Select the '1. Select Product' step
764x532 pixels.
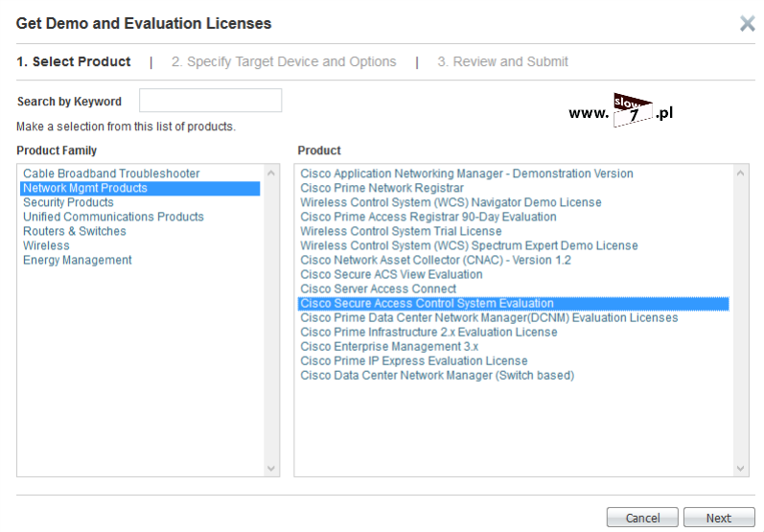pyautogui.click(x=74, y=62)
